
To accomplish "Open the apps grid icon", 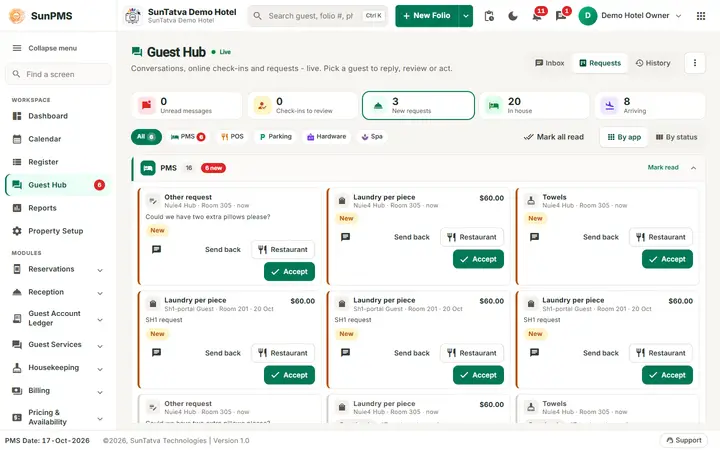I will [x=701, y=16].
